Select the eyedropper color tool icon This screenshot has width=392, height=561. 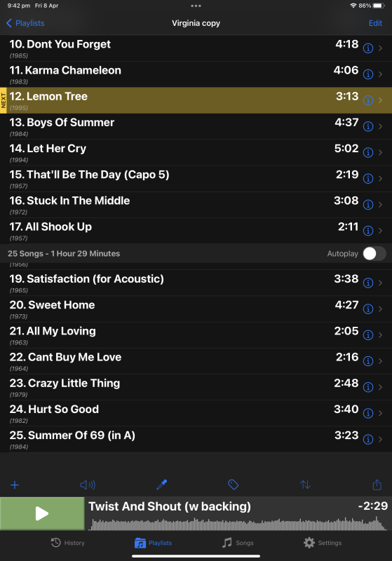coord(162,485)
